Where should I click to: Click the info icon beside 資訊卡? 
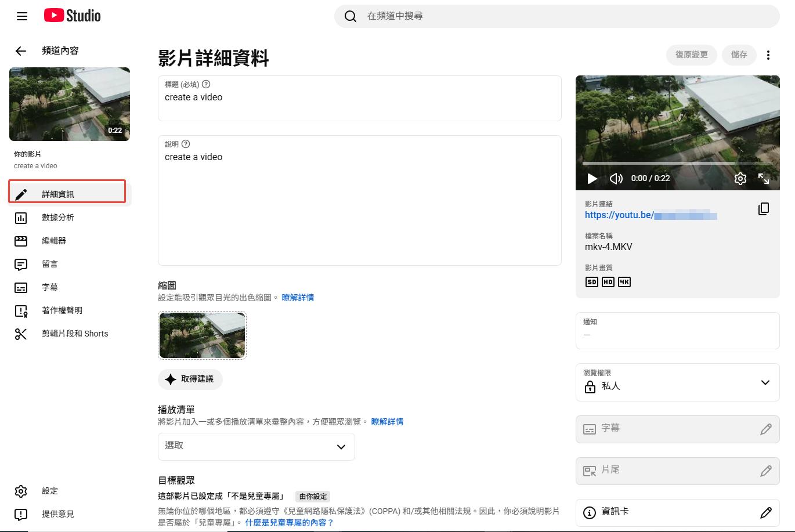coord(590,513)
